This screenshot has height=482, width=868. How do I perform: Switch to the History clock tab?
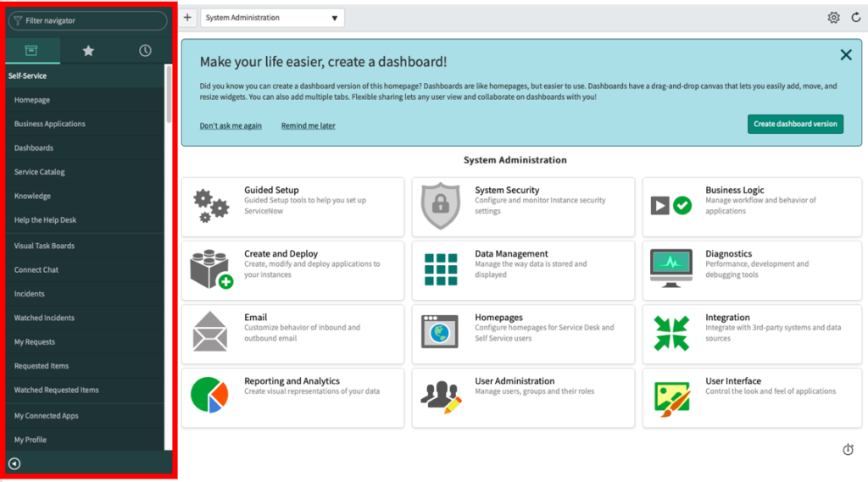click(x=145, y=51)
